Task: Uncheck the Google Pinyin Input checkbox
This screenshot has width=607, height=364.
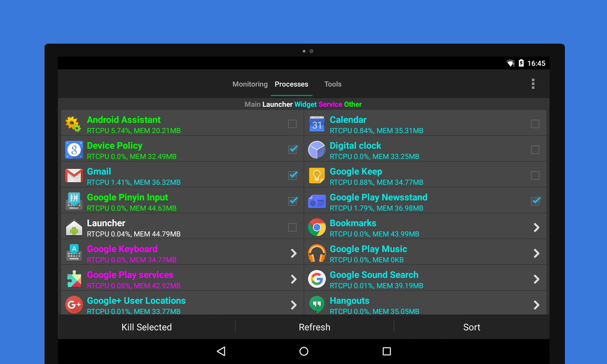Action: 293,201
